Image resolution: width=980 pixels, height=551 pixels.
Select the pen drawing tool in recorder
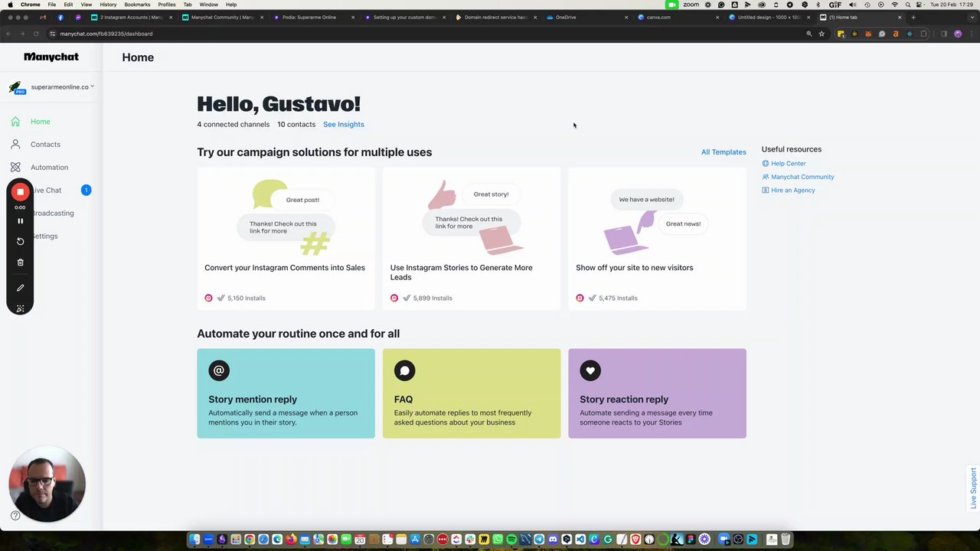(x=21, y=289)
